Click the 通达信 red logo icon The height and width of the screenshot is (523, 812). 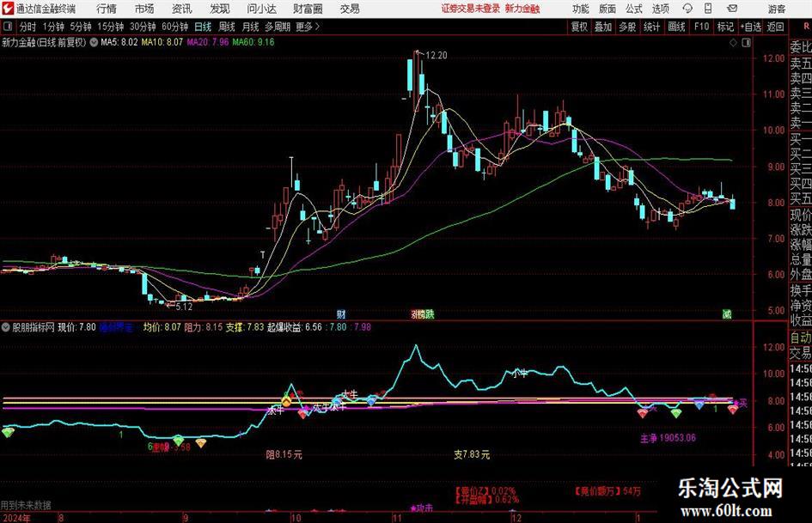click(x=7, y=9)
